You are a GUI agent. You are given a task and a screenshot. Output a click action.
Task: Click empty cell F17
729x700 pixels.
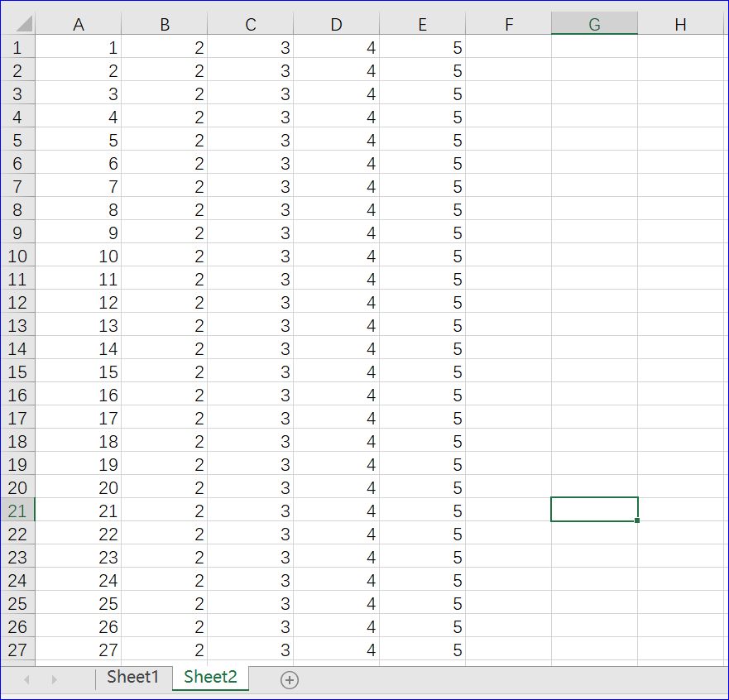(x=508, y=417)
